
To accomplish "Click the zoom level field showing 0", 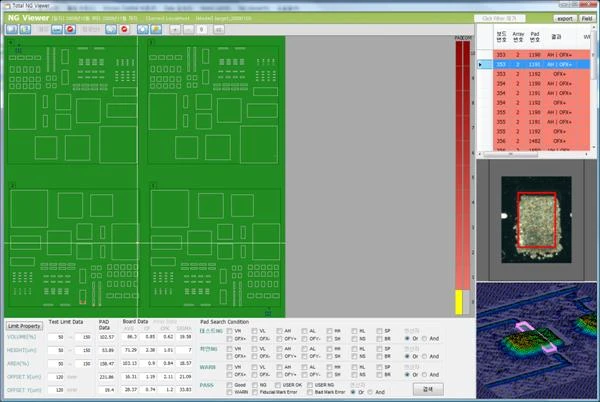I will [202, 29].
